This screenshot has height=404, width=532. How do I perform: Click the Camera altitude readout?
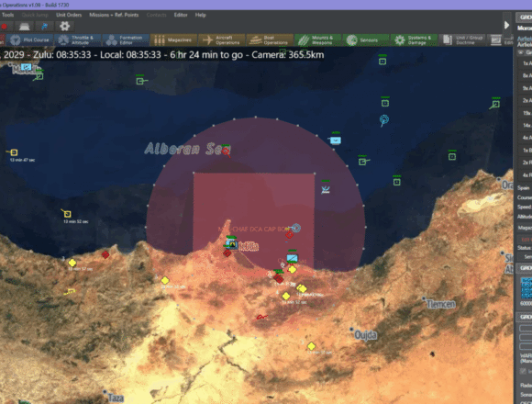288,55
